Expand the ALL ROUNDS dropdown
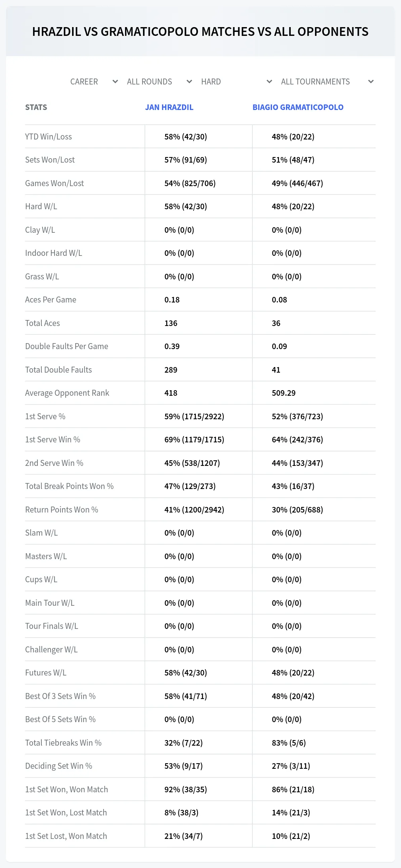The width and height of the screenshot is (401, 868). click(x=159, y=82)
